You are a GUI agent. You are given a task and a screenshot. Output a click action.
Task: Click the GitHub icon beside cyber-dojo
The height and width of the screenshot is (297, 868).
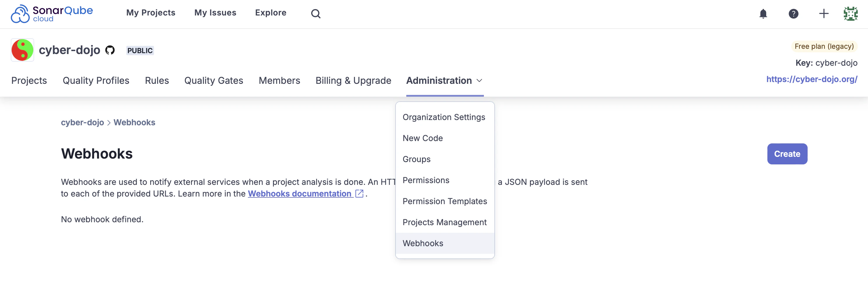click(110, 50)
